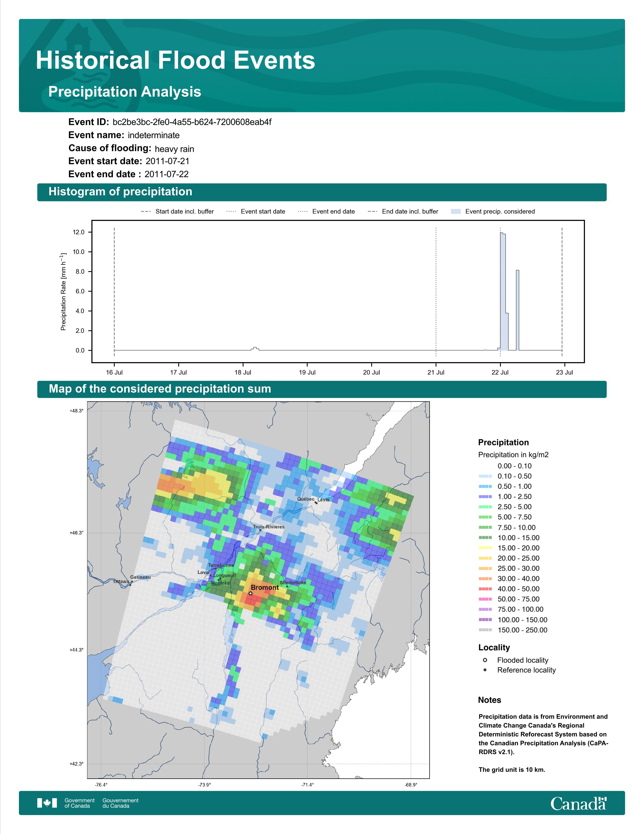Click the 2.50 - 5.00 legend swatch

tap(485, 507)
